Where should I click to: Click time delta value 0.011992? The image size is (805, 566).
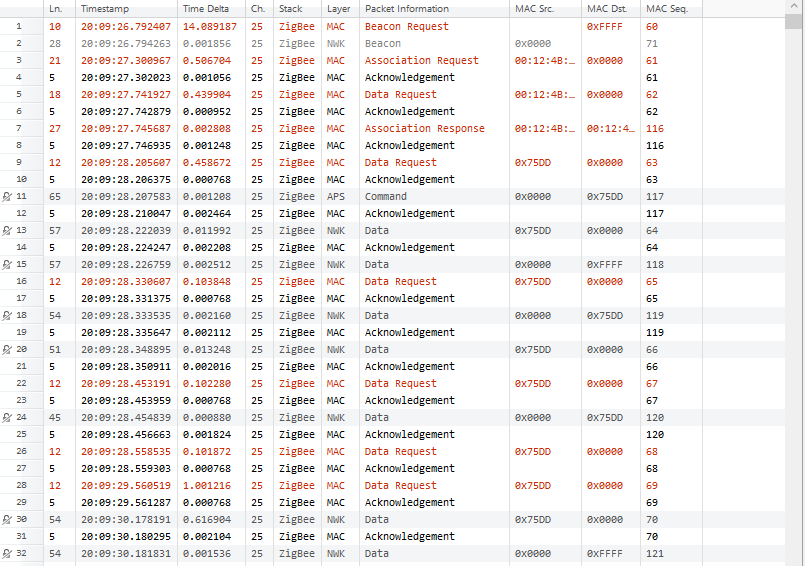(x=207, y=231)
